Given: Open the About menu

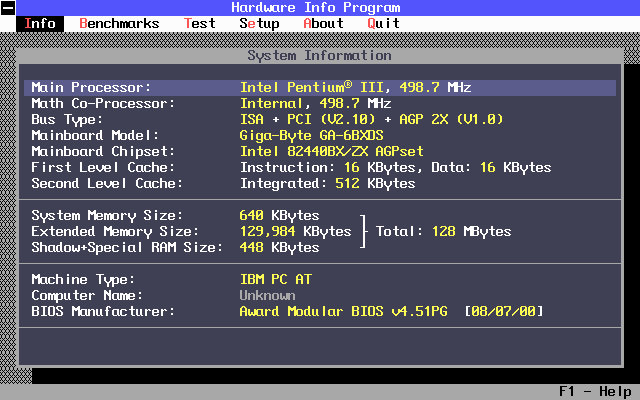Looking at the screenshot, I should click(323, 23).
